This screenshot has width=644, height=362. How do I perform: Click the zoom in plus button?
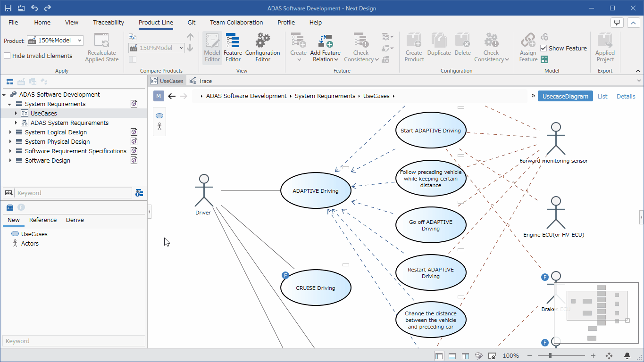click(593, 356)
